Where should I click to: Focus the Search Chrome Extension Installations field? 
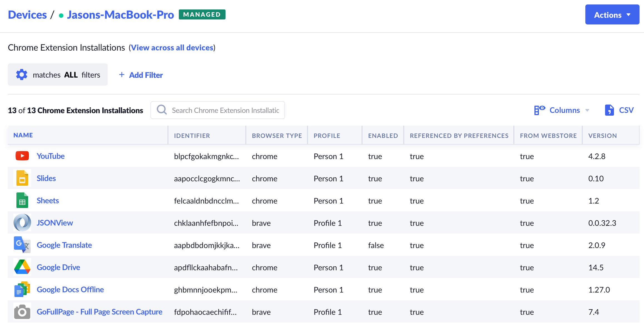225,110
